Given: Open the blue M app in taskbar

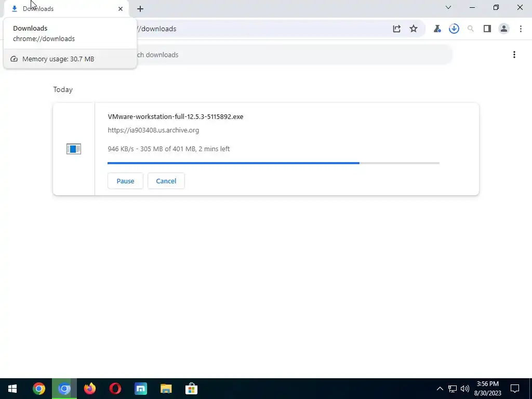Looking at the screenshot, I should [x=141, y=389].
